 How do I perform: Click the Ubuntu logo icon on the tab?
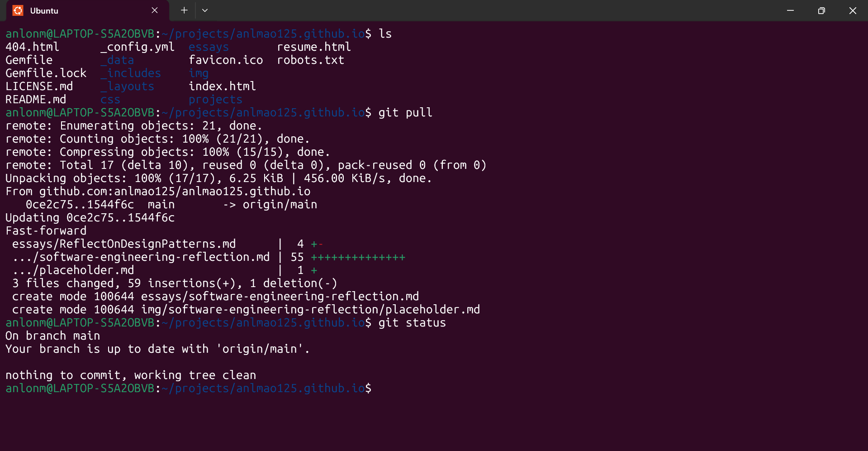click(x=18, y=10)
